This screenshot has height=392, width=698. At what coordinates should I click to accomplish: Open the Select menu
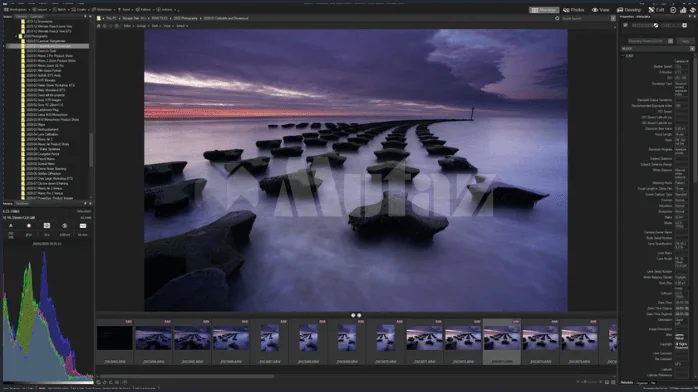(181, 26)
